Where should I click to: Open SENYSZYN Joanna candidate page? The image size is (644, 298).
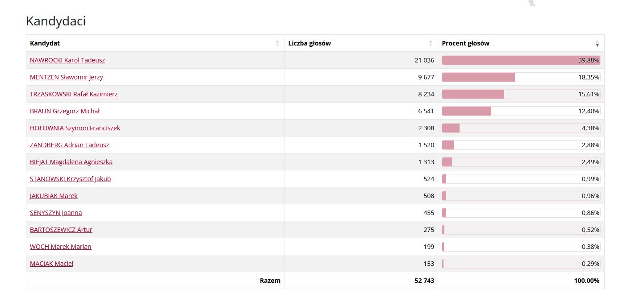56,213
